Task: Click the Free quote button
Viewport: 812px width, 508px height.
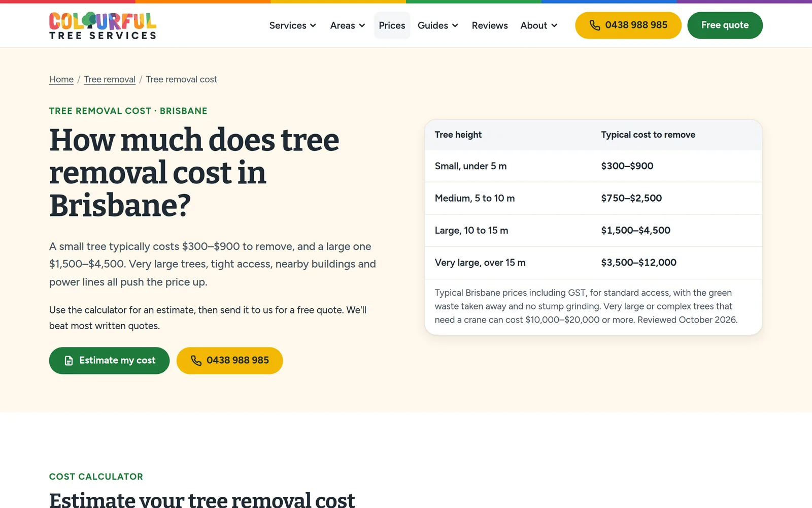Action: coord(725,25)
